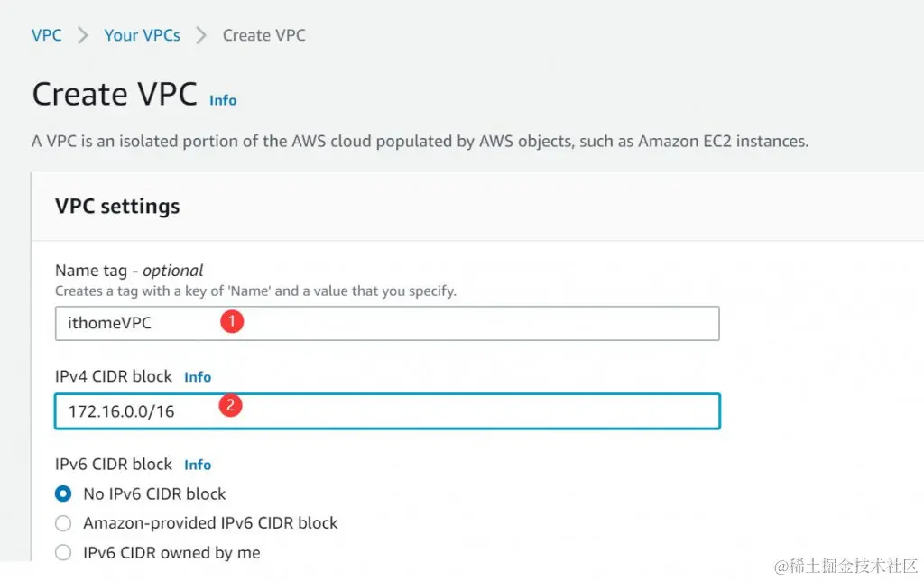Click the filled radio indicator for No IPv6

[x=63, y=493]
